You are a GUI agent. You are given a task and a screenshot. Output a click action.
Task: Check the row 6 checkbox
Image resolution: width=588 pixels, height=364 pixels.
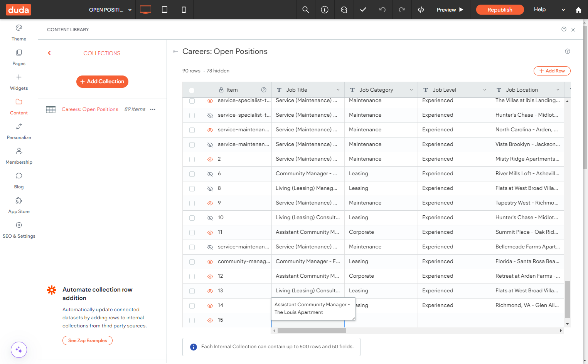coord(192,174)
